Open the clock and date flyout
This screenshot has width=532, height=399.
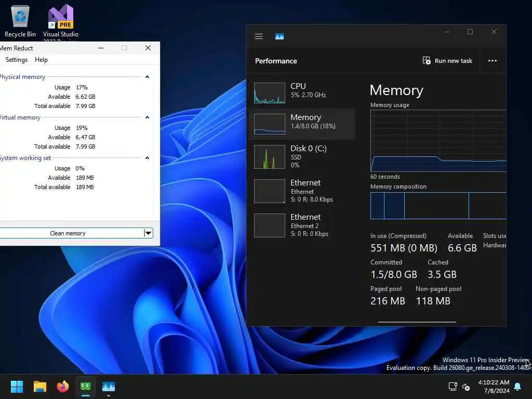(494, 387)
